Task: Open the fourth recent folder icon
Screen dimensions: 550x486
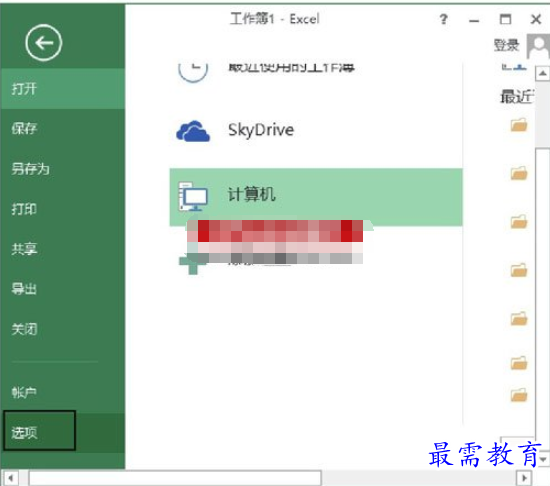Action: click(x=519, y=270)
